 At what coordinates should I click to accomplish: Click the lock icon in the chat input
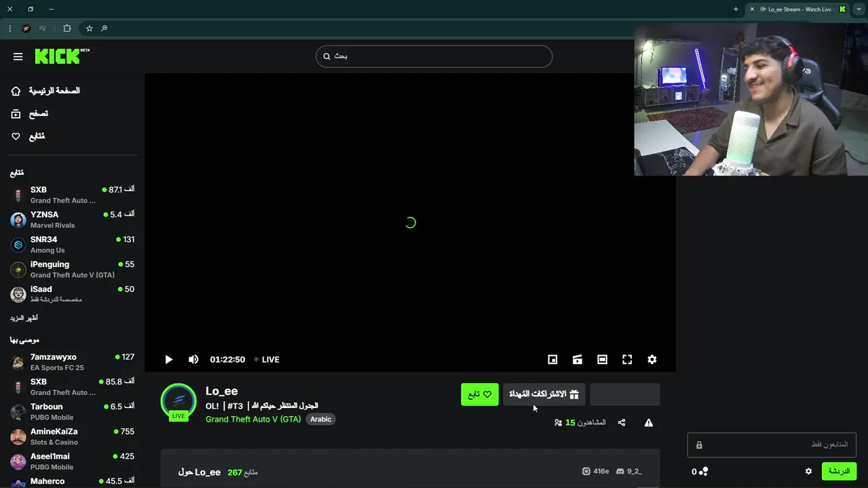tap(699, 445)
